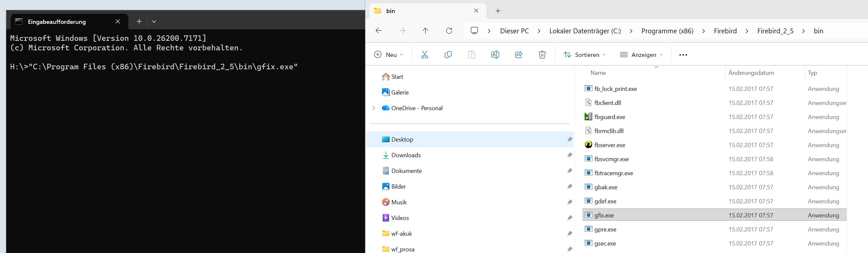Screen dimensions: 868x253
Task: Click the Share icon in Explorer toolbar
Action: click(519, 55)
